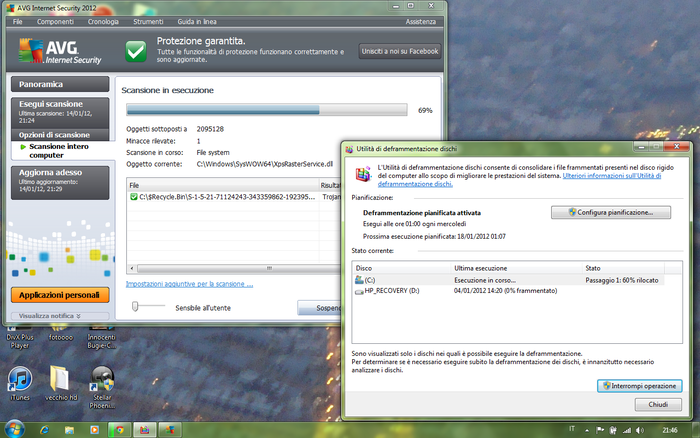
Task: Open the vecchio hd desktop folder
Action: (61, 384)
